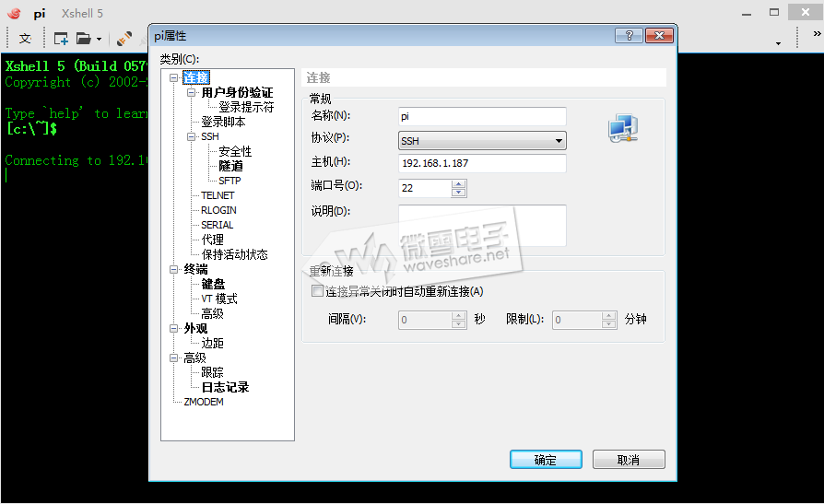Select 登录提示符 in the category tree

246,107
